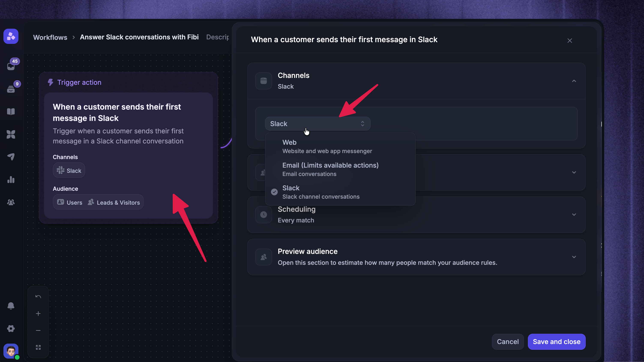
Task: Click the panel title about first Slack message
Action: (x=344, y=39)
